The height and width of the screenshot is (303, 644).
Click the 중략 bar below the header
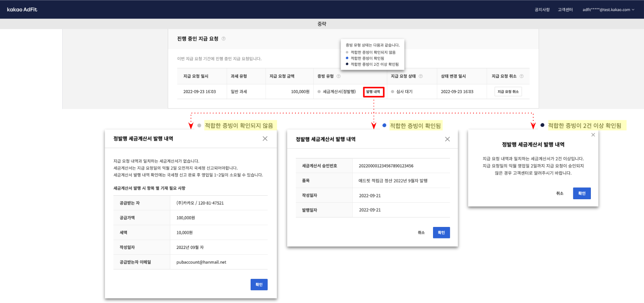pos(322,24)
